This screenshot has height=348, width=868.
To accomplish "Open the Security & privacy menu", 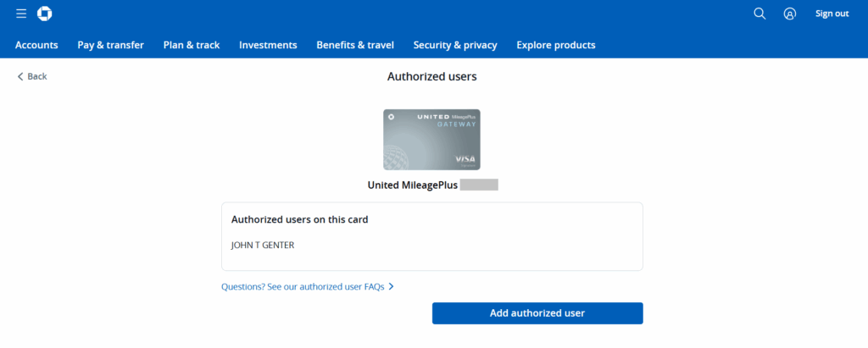I will 455,46.
